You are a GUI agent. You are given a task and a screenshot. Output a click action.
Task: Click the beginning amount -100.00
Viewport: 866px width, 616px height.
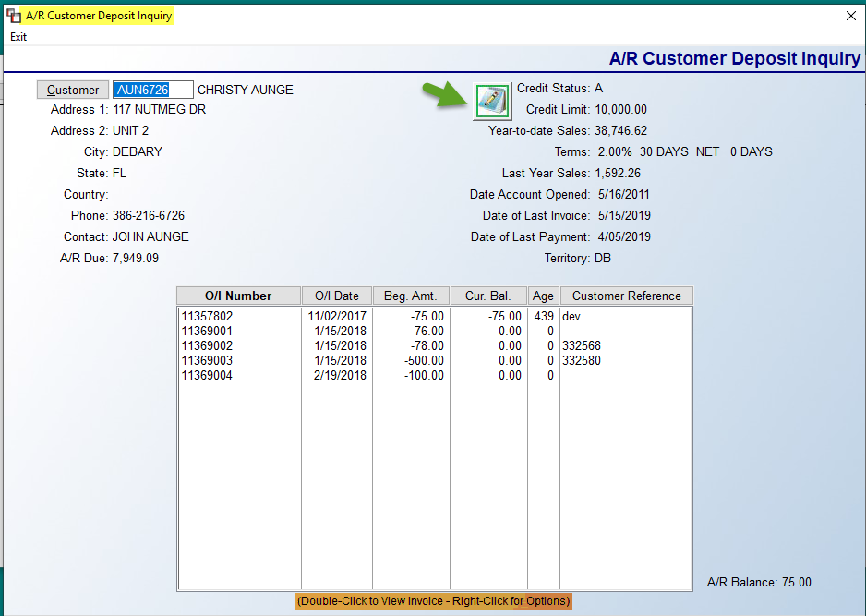[x=424, y=376]
